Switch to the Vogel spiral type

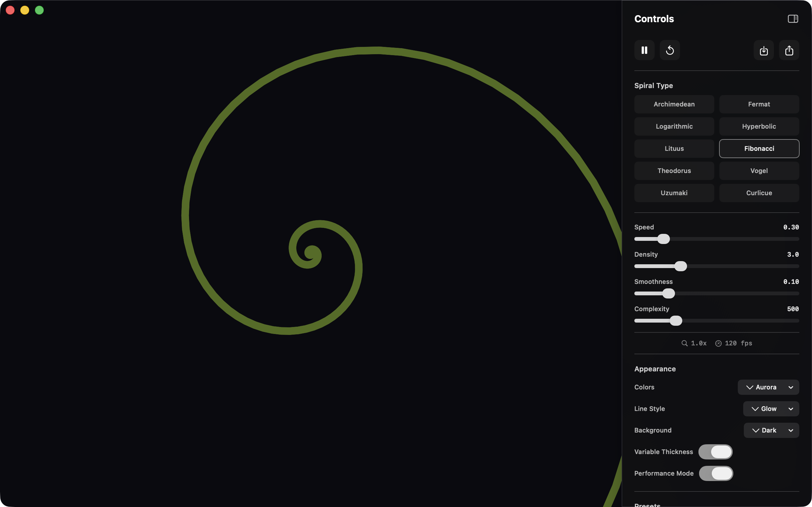[x=759, y=171]
